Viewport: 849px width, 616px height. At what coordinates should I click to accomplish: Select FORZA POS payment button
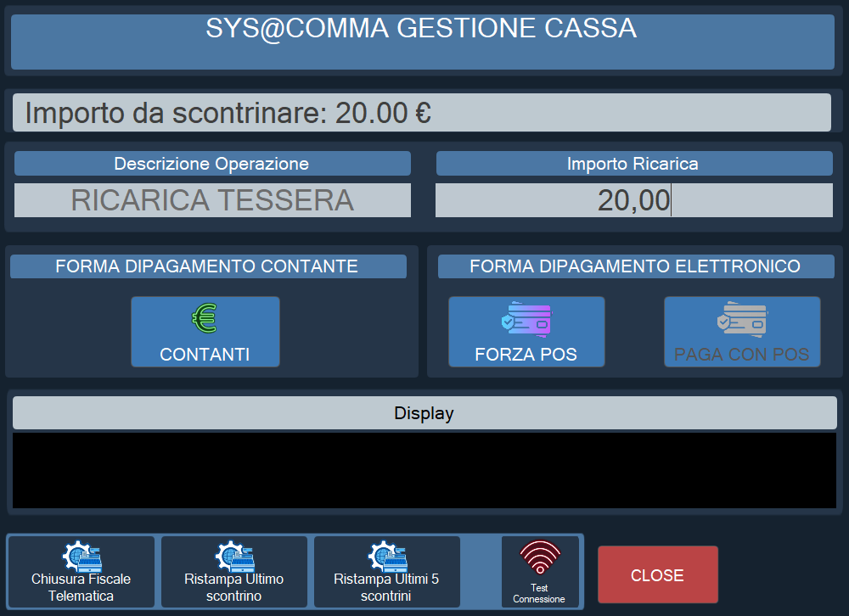[526, 332]
